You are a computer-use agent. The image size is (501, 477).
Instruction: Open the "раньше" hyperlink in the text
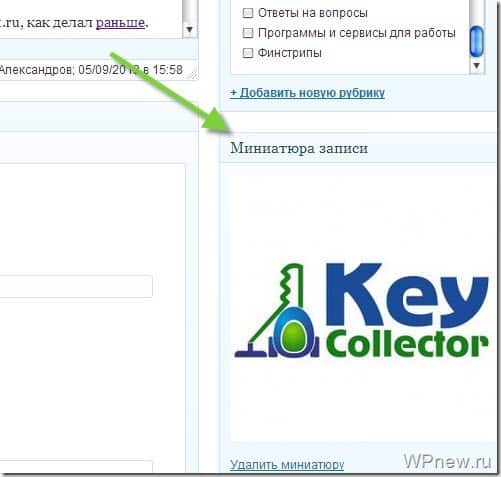120,23
